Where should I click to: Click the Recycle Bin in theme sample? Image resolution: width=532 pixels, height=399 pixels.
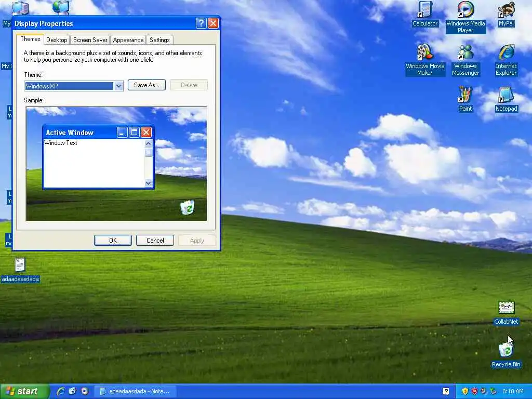187,207
